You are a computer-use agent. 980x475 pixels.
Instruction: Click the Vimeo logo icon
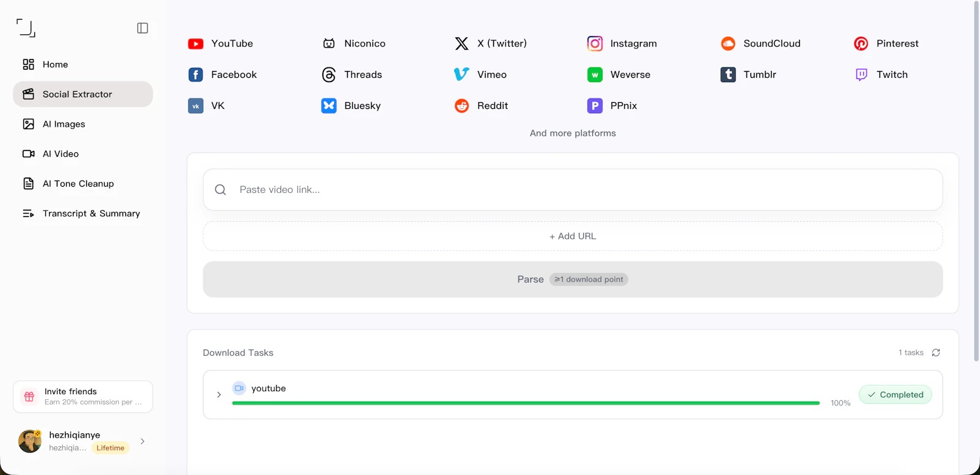click(x=462, y=75)
